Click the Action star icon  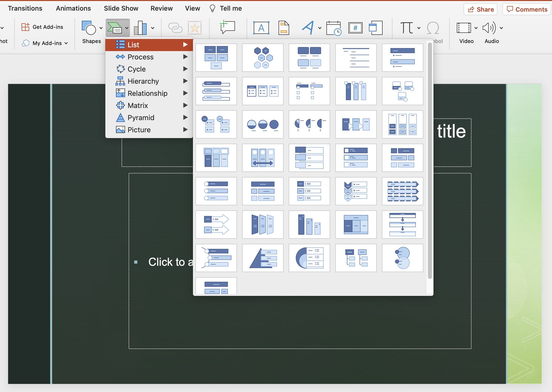tap(195, 28)
